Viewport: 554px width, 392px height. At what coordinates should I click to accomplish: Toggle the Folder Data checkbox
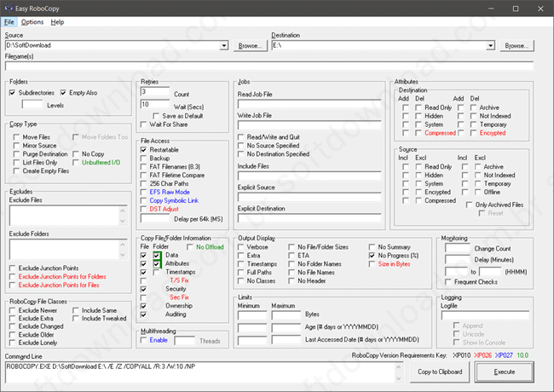click(156, 255)
